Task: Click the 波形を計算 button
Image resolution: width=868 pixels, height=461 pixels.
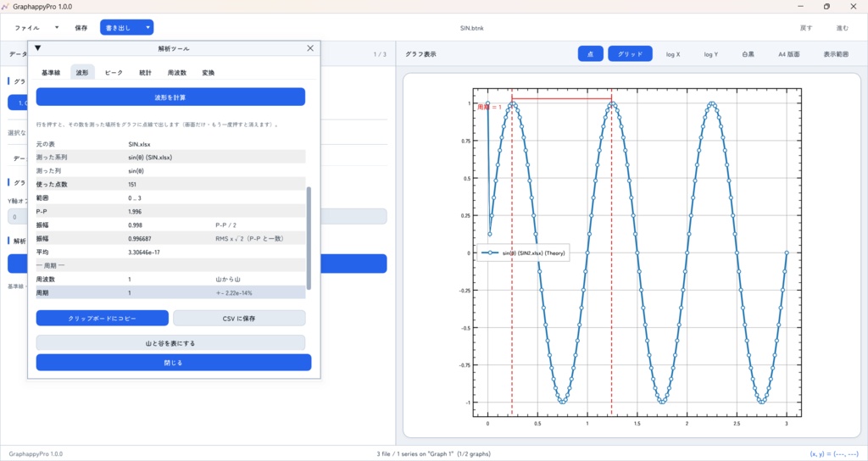Action: click(170, 97)
